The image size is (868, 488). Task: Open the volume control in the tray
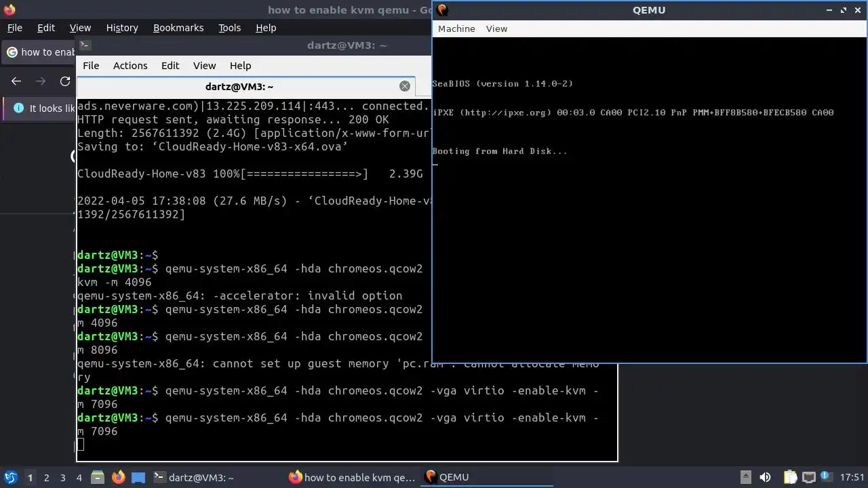765,477
